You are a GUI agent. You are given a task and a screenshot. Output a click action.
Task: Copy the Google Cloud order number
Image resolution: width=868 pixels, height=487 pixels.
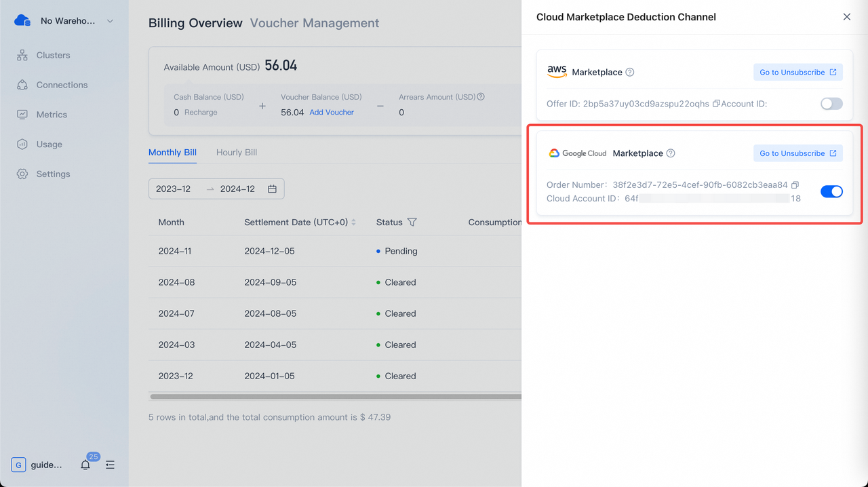(x=795, y=185)
